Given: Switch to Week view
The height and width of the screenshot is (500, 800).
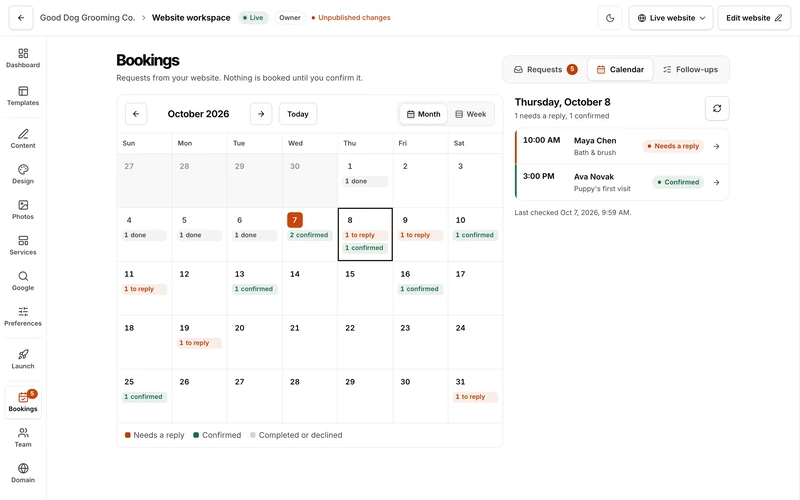Looking at the screenshot, I should 470,114.
